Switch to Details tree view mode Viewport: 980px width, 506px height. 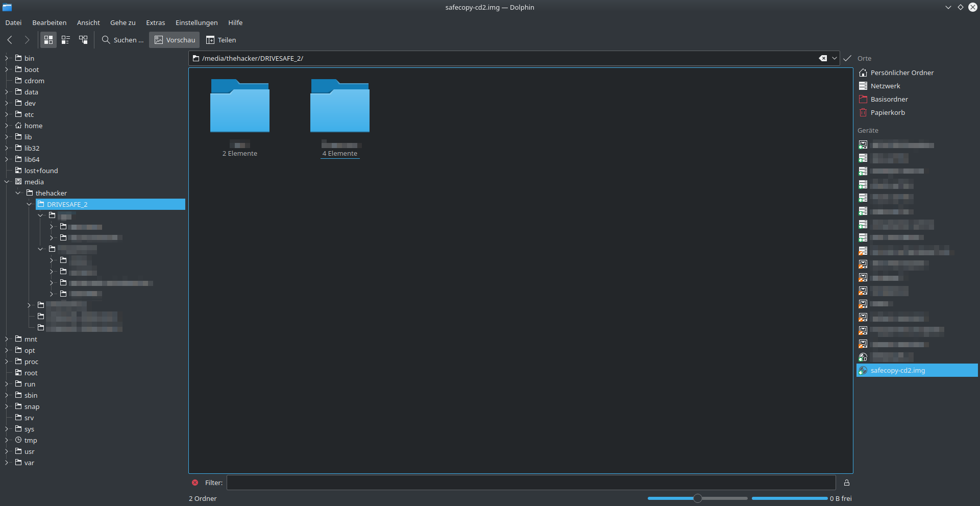click(83, 40)
